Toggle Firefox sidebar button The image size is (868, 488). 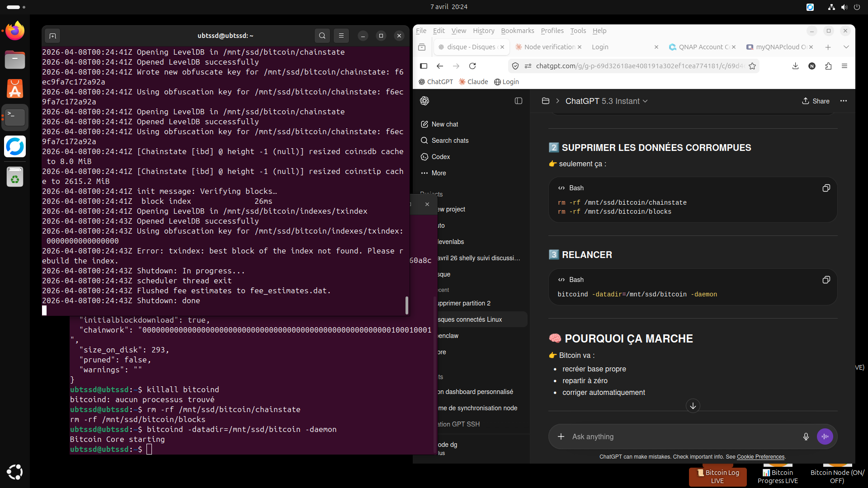click(x=424, y=66)
